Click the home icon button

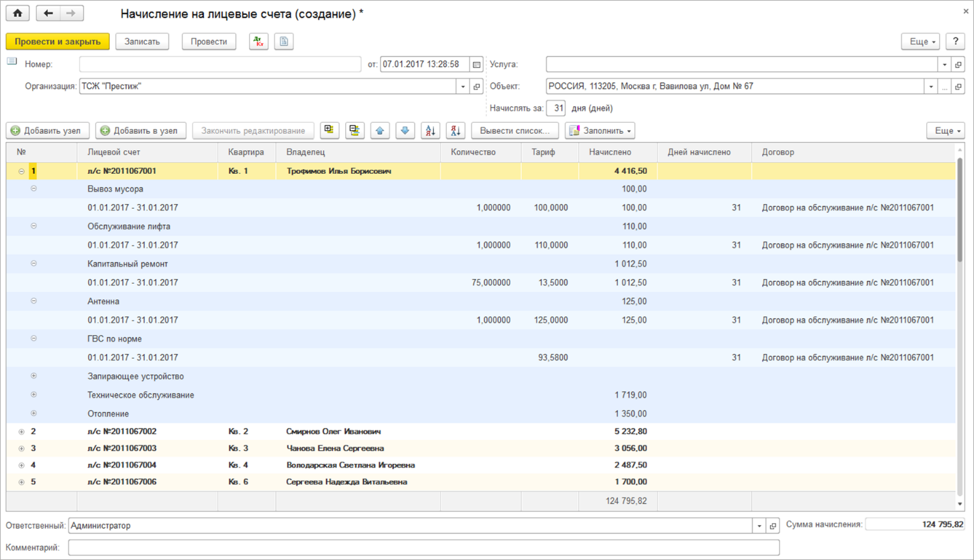[18, 14]
